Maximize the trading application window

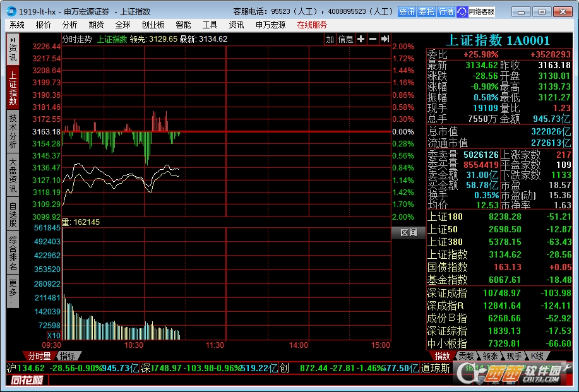coord(542,12)
